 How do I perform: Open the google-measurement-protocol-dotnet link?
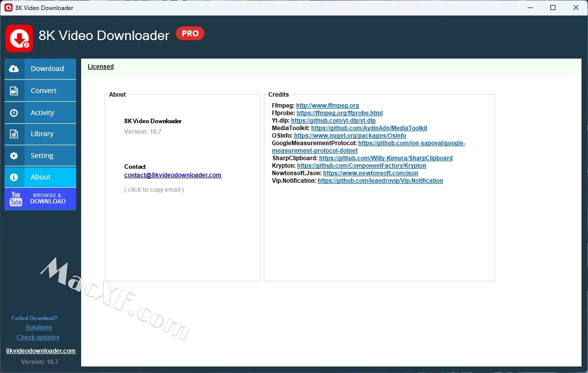coord(369,147)
